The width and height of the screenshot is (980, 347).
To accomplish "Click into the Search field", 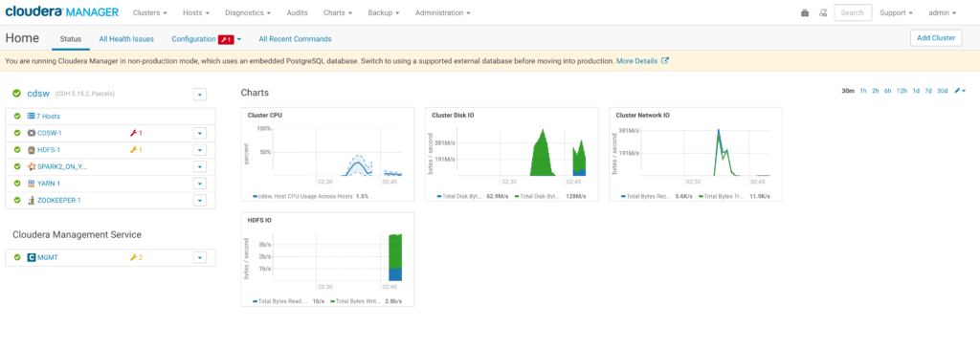I will [853, 12].
